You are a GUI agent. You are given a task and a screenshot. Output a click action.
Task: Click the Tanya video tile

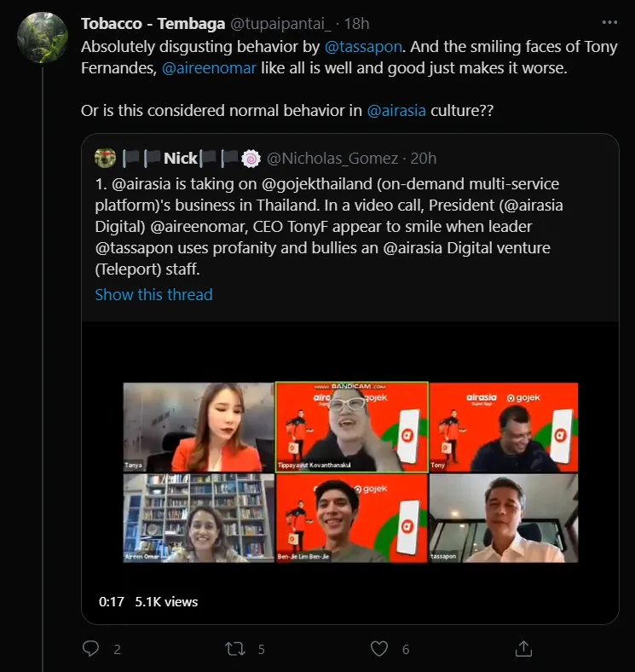(x=198, y=427)
